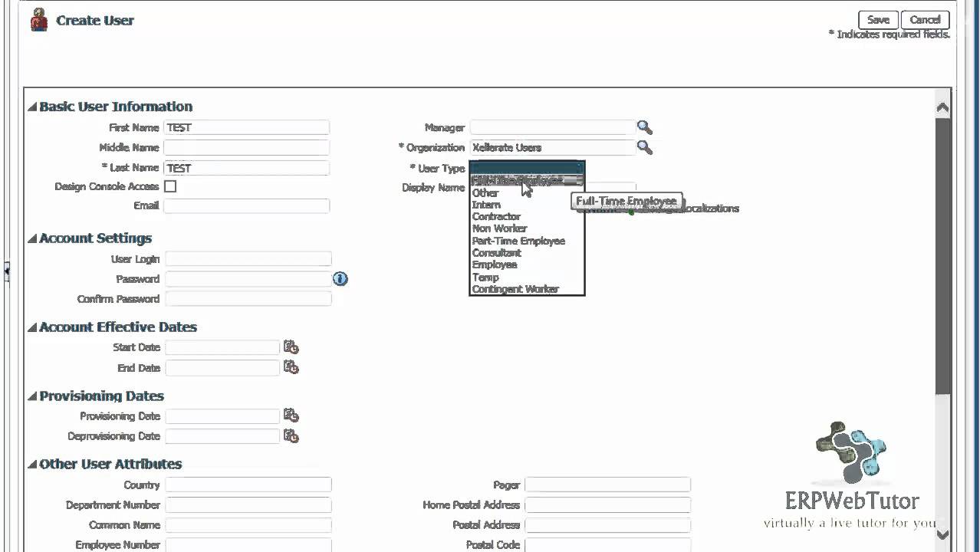980x552 pixels.
Task: Click the Postal Code field
Action: [607, 545]
